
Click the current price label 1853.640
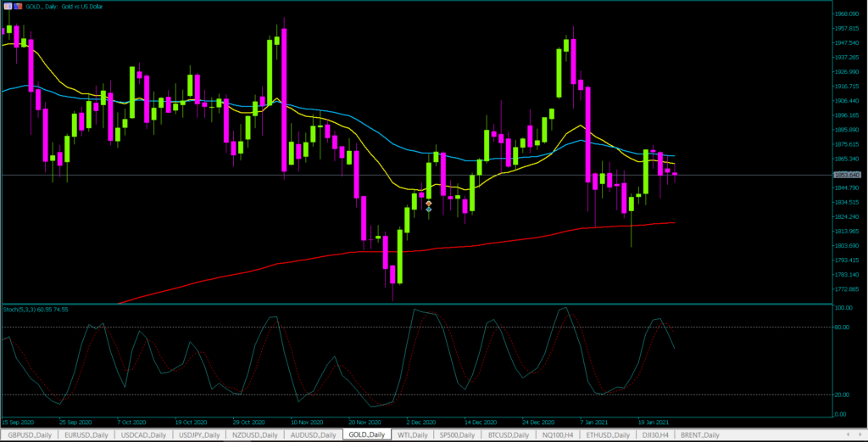point(848,175)
